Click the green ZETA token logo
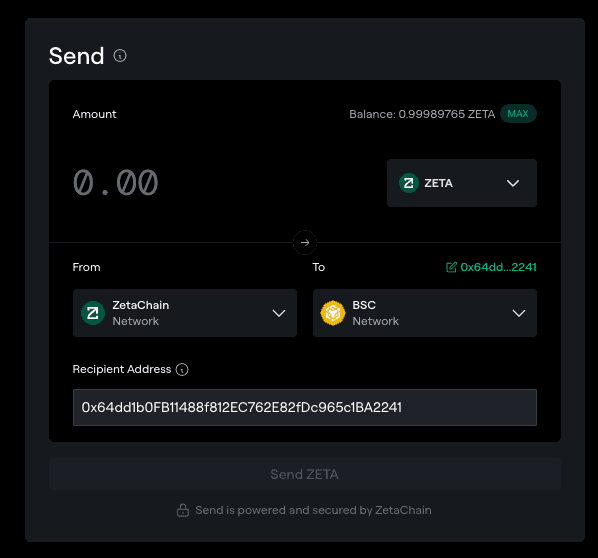598x558 pixels. tap(409, 183)
